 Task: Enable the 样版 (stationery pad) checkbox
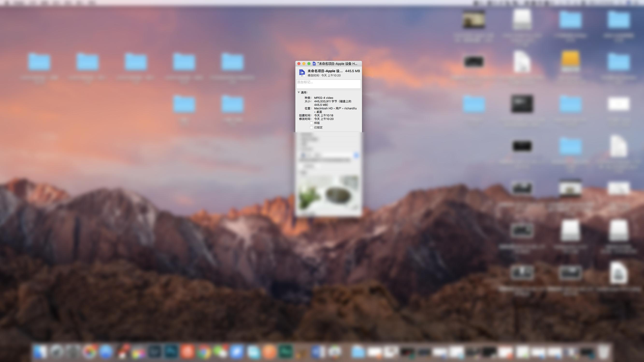tap(311, 123)
